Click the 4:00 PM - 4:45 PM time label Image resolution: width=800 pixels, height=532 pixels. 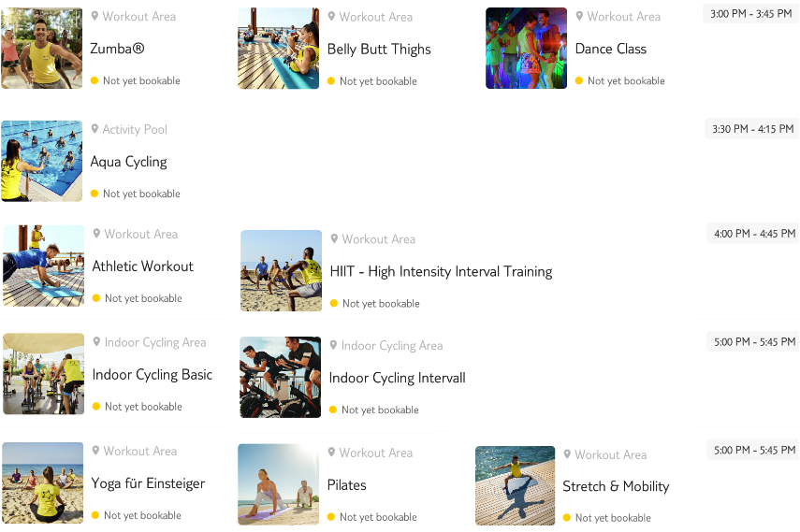(754, 234)
